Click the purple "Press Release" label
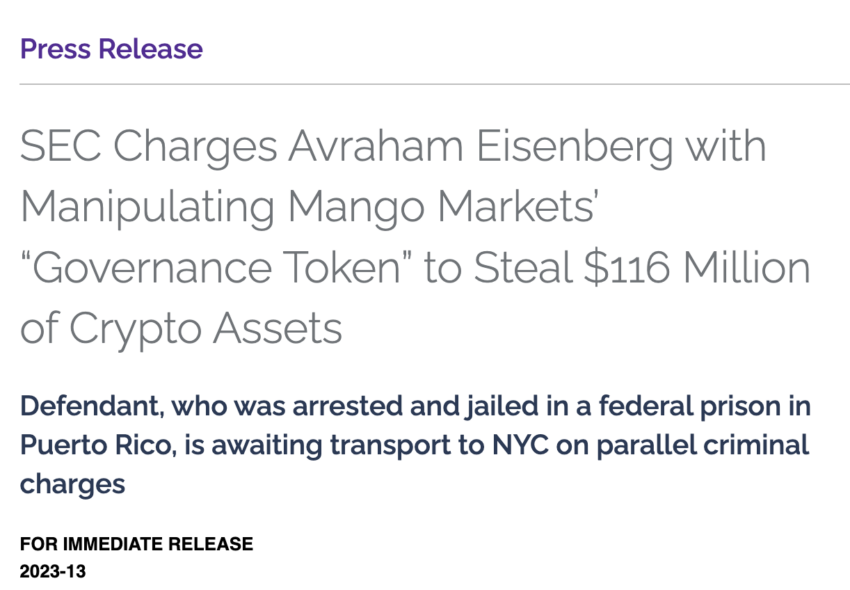The width and height of the screenshot is (850, 590). click(111, 49)
